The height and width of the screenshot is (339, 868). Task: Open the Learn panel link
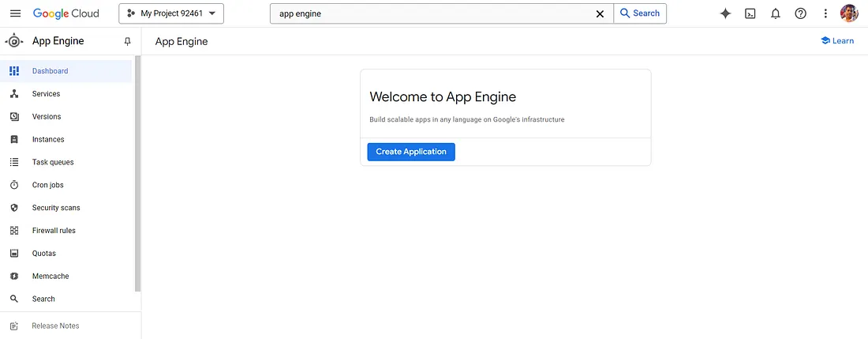coord(837,40)
